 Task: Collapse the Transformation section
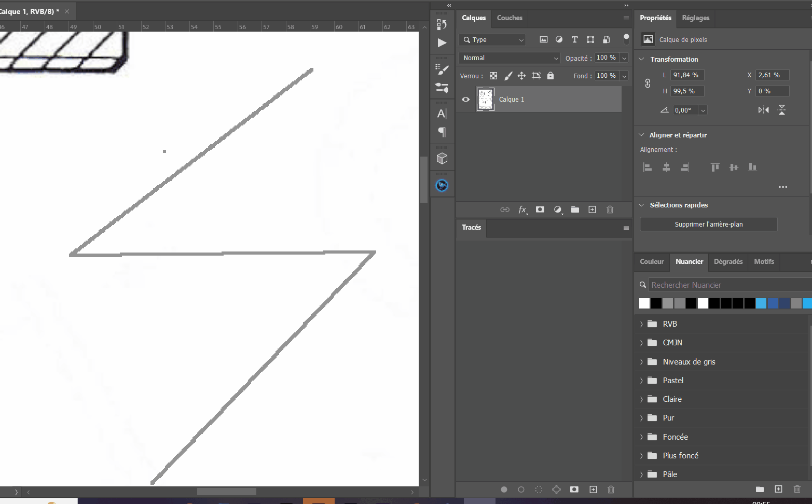click(641, 59)
